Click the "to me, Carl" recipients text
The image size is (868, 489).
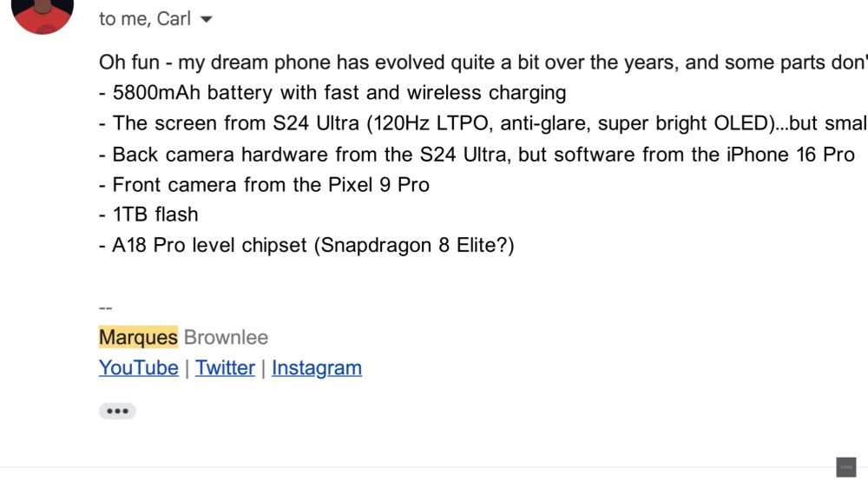point(144,19)
